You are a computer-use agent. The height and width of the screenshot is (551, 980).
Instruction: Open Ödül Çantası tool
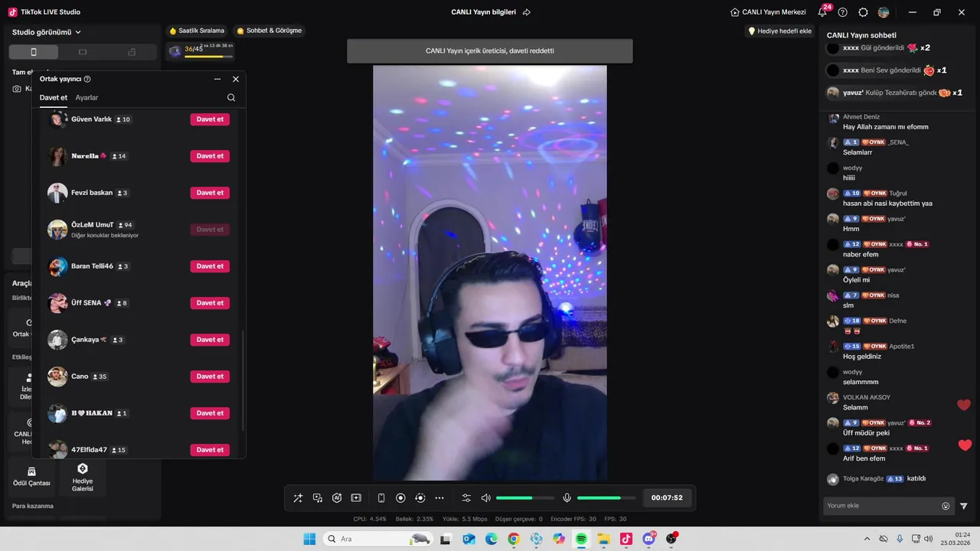[31, 477]
